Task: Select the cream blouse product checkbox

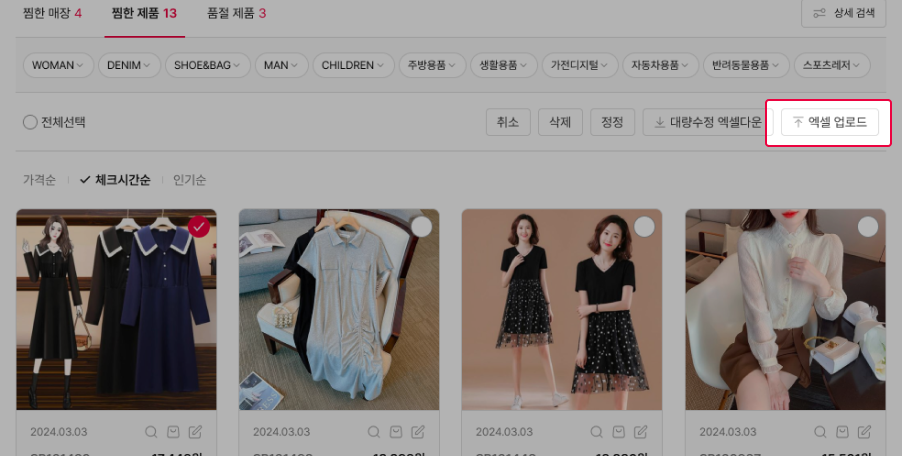Action: coord(867,227)
